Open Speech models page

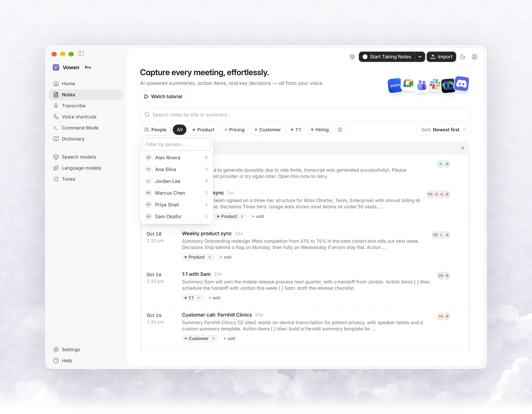click(86, 157)
